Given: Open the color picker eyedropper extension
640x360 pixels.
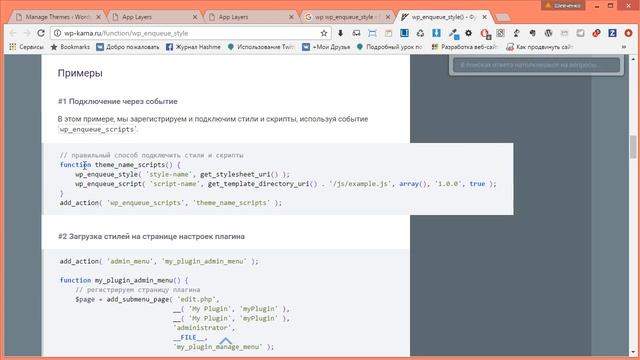Looking at the screenshot, I should [453, 33].
